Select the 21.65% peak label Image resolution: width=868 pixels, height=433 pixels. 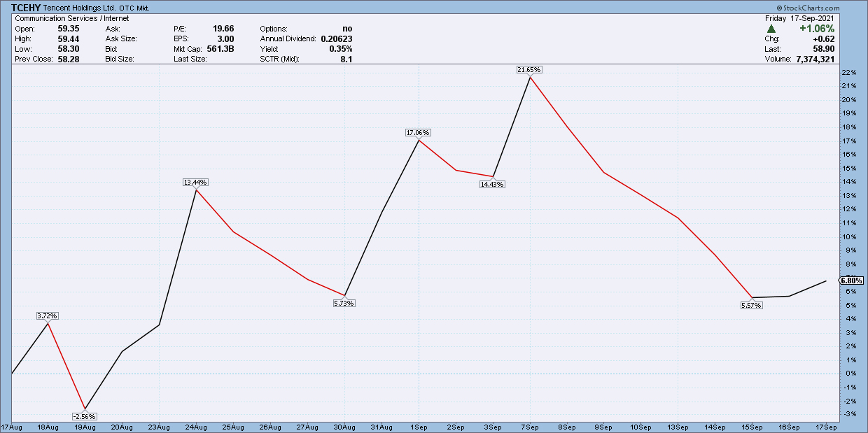point(529,70)
